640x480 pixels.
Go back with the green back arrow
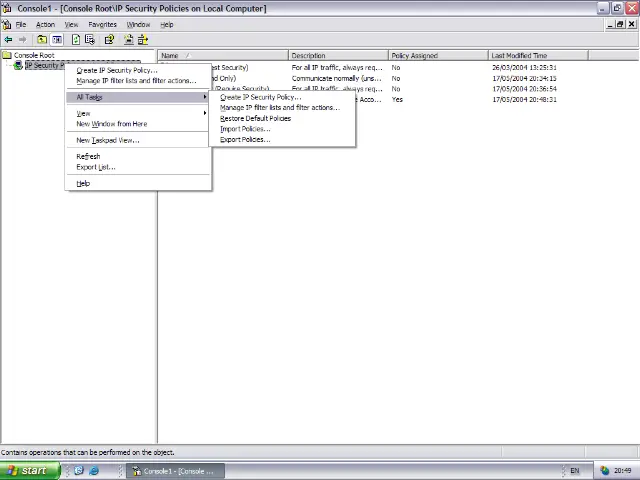pos(8,40)
